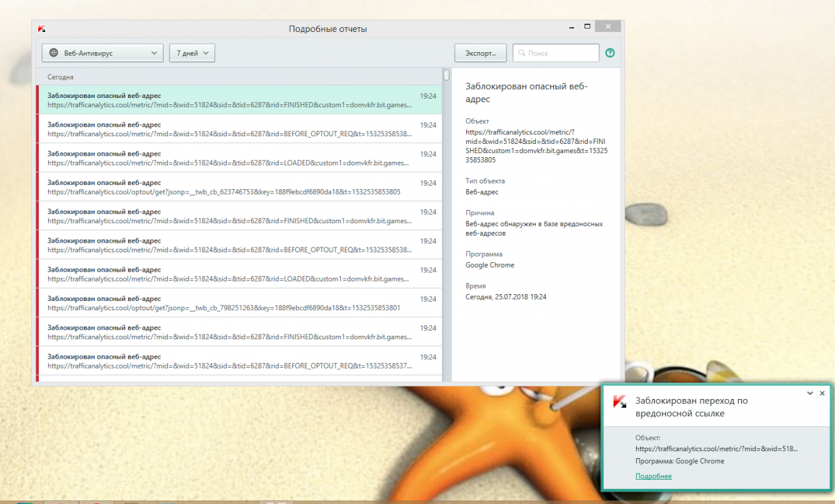
Task: Click the globe icon in the Веб-Антивирус dropdown
Action: pyautogui.click(x=54, y=53)
